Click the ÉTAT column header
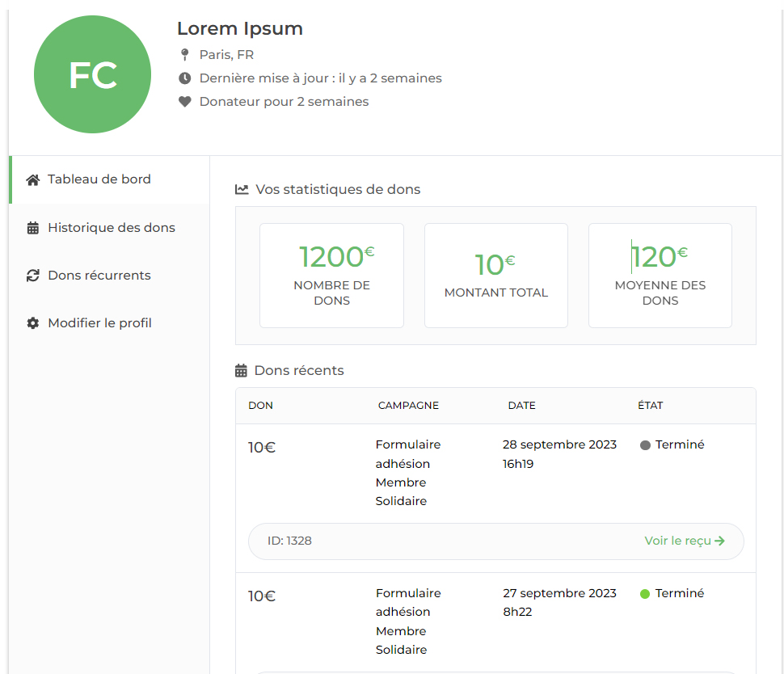 coord(650,406)
